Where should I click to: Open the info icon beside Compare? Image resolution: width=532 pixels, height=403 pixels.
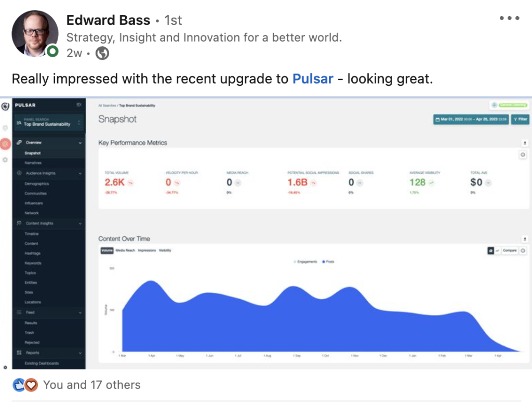tap(523, 251)
